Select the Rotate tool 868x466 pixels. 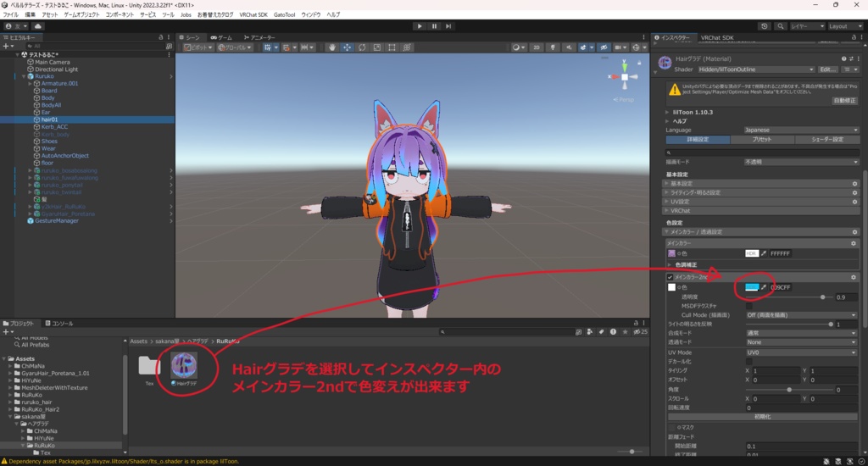pyautogui.click(x=362, y=47)
